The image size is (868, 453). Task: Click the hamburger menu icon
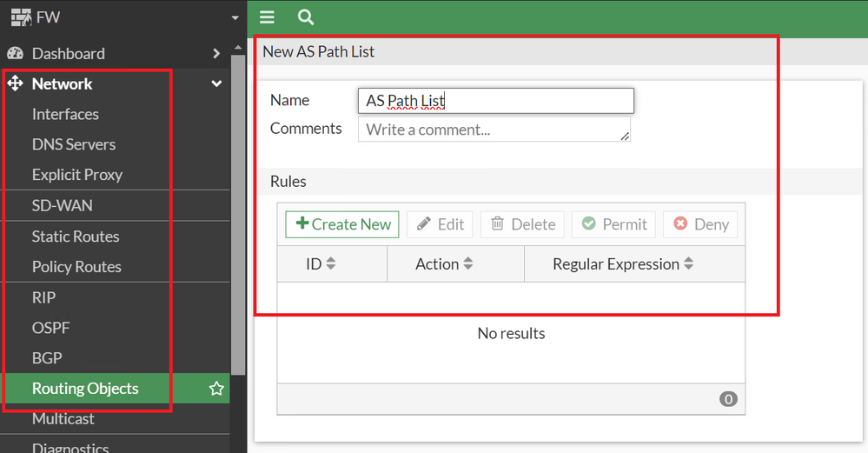pyautogui.click(x=267, y=17)
